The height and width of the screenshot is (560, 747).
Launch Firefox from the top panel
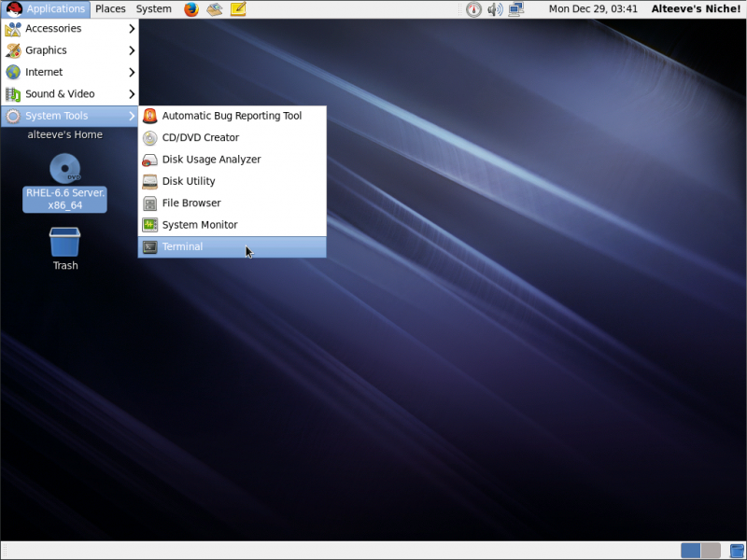click(x=191, y=9)
